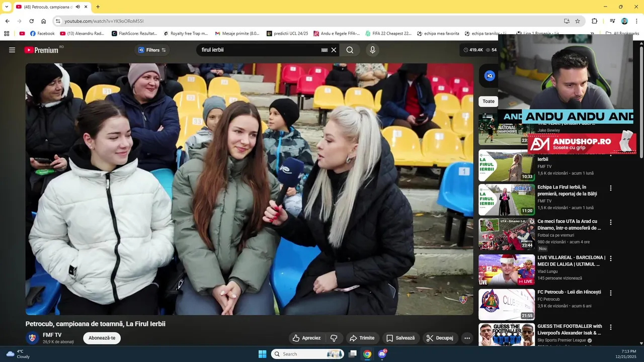Open options for the UTA - Dinamo video

(x=611, y=222)
